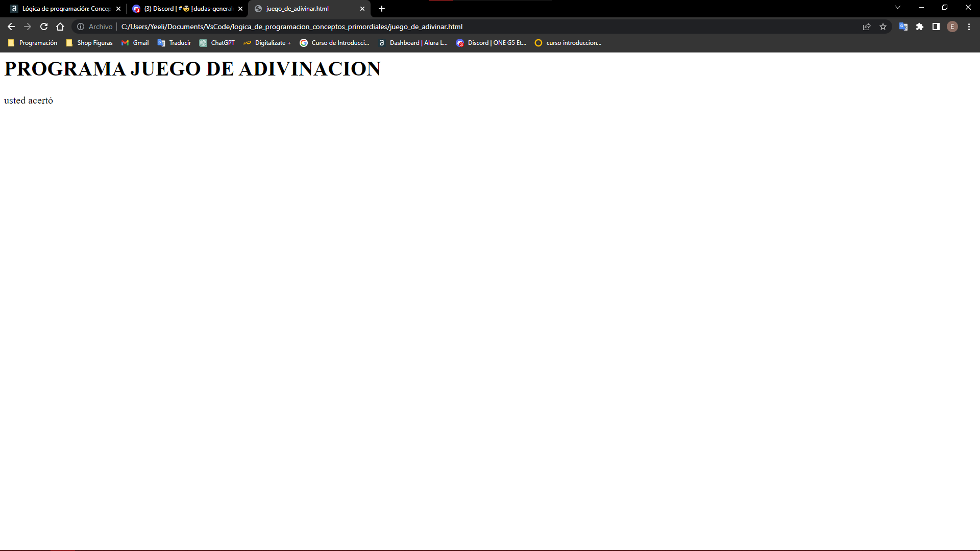Open the Curso de Introducci... bookmark
The width and height of the screenshot is (980, 551).
pos(335,43)
